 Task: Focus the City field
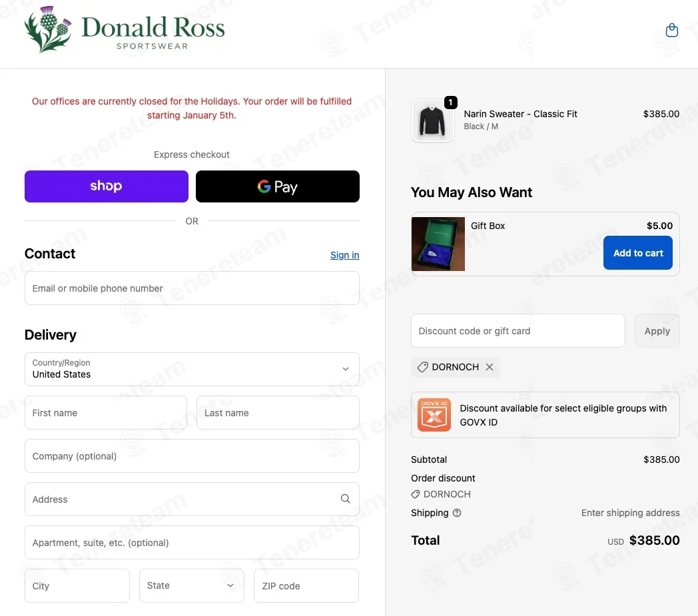pyautogui.click(x=77, y=586)
